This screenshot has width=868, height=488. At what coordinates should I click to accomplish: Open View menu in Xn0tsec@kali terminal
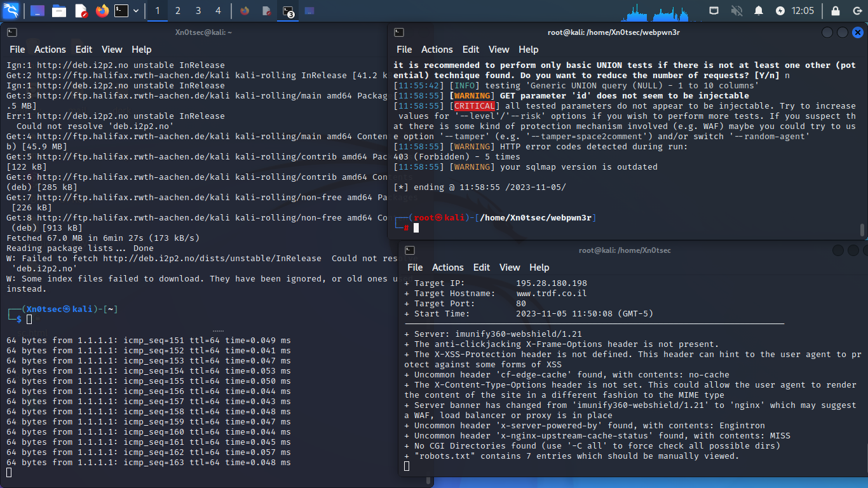(112, 50)
